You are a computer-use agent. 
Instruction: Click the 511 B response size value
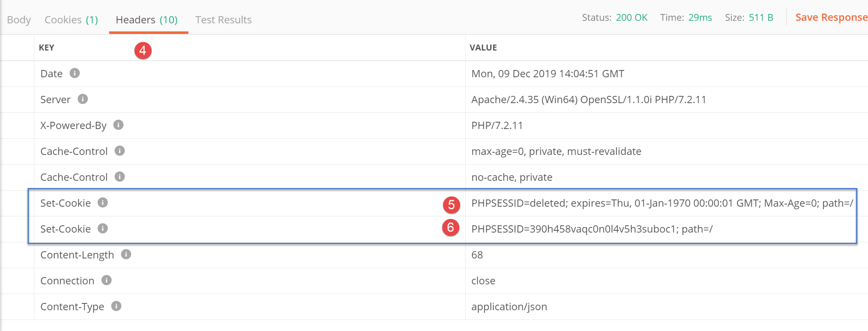point(761,17)
